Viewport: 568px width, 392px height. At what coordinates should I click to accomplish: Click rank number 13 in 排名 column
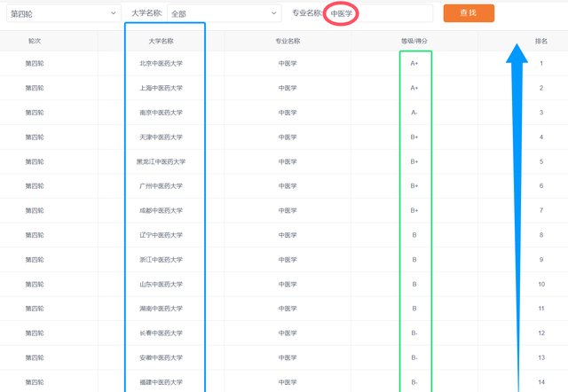[541, 357]
